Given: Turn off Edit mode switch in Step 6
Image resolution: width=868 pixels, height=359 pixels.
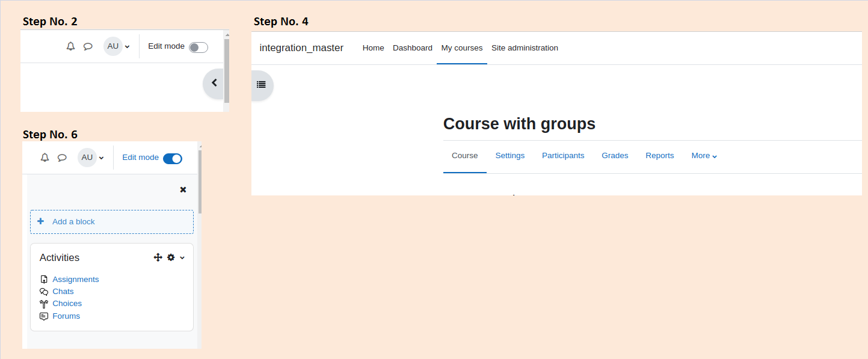Looking at the screenshot, I should point(173,159).
